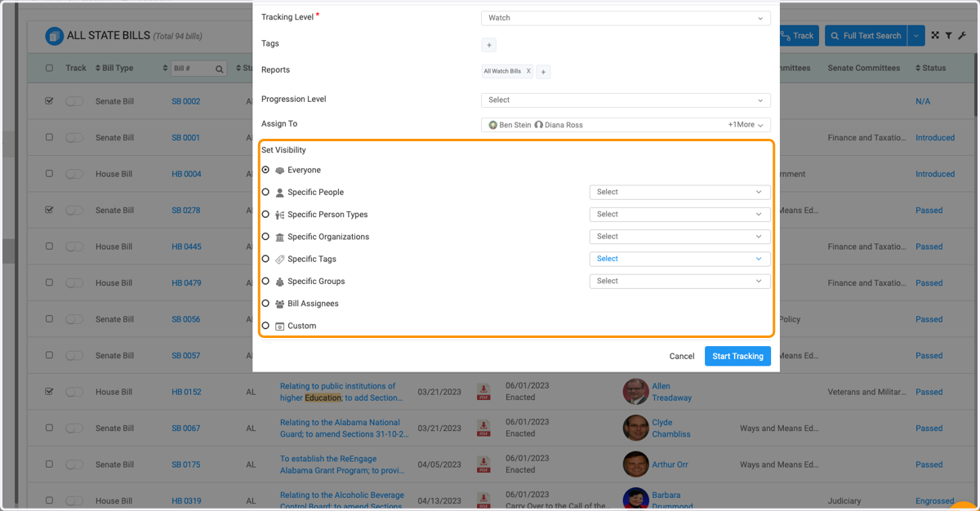
Task: Toggle the Track switch for HB 0445
Action: (x=74, y=247)
